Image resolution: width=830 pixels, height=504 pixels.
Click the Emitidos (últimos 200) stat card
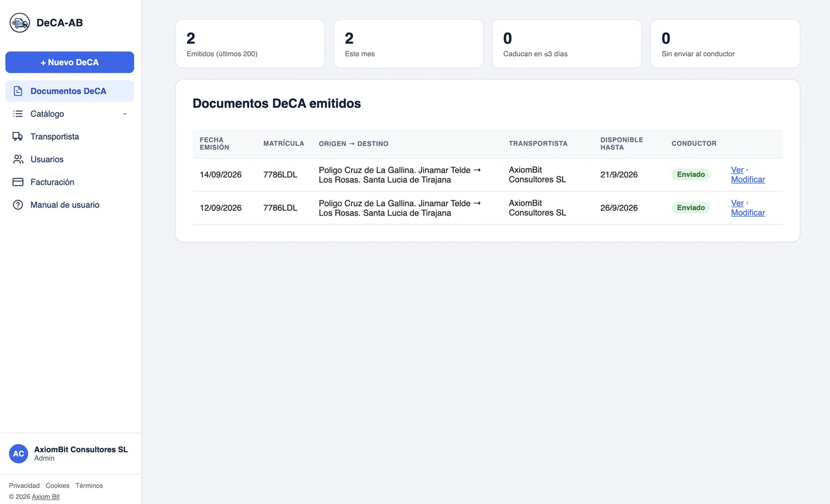(250, 43)
